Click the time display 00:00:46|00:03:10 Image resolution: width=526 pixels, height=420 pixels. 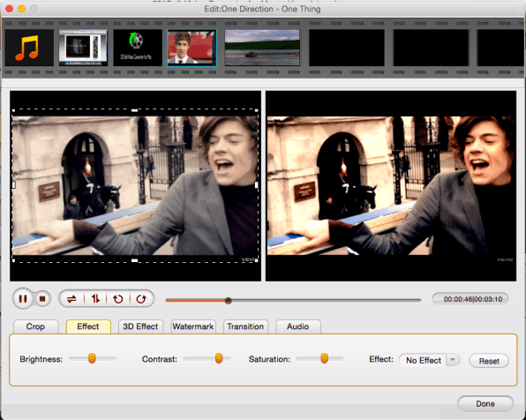(470, 299)
